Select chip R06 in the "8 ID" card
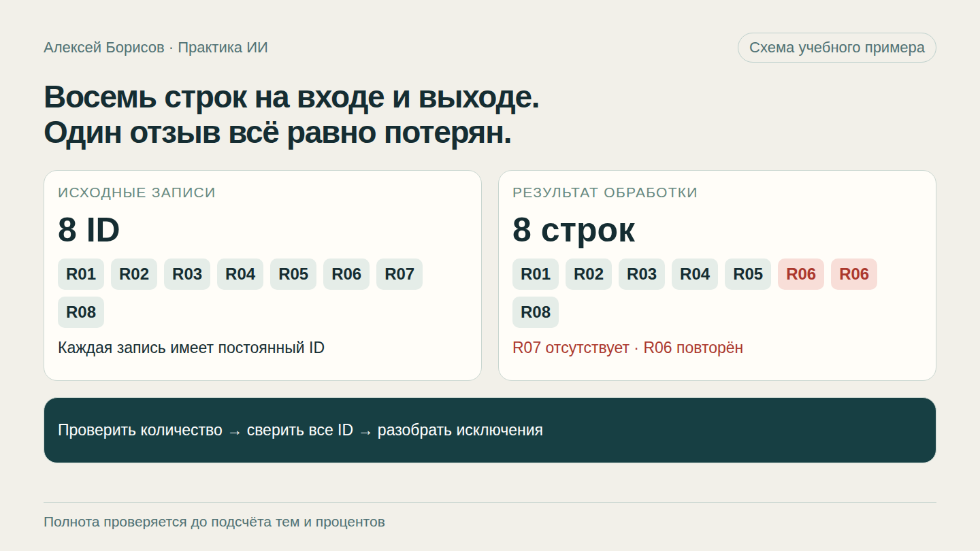Screen dimensions: 980x551 (346, 274)
